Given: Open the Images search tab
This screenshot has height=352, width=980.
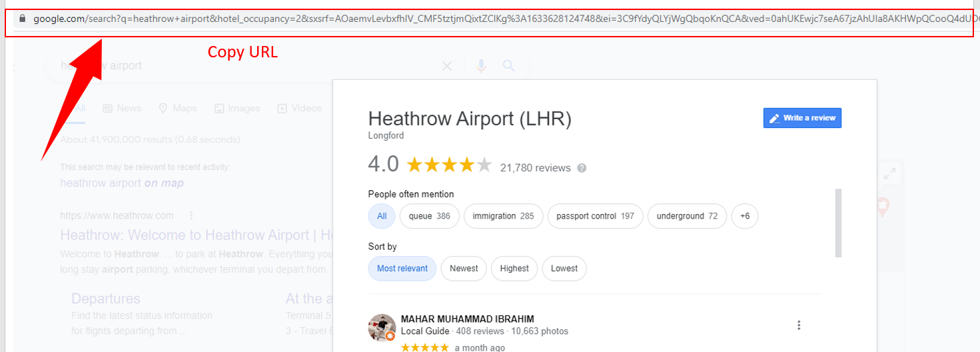Looking at the screenshot, I should [237, 108].
